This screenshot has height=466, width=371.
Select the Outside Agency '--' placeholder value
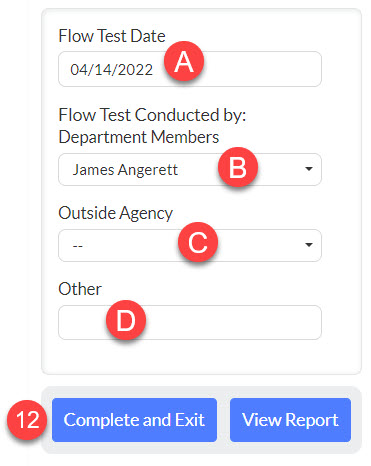pyautogui.click(x=78, y=246)
